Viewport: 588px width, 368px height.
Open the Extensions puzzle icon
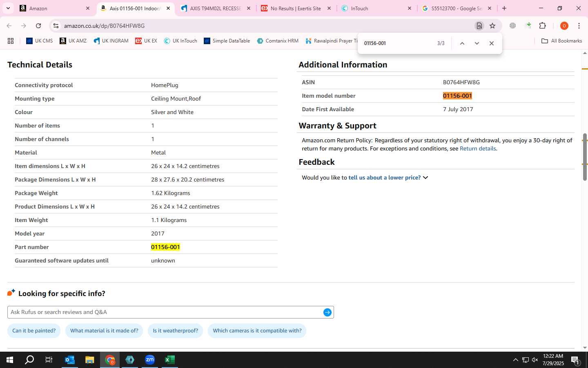coord(543,26)
